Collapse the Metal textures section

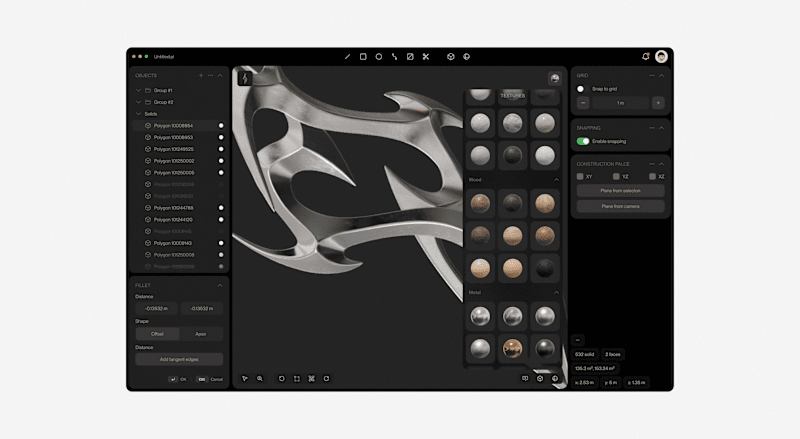tap(556, 292)
